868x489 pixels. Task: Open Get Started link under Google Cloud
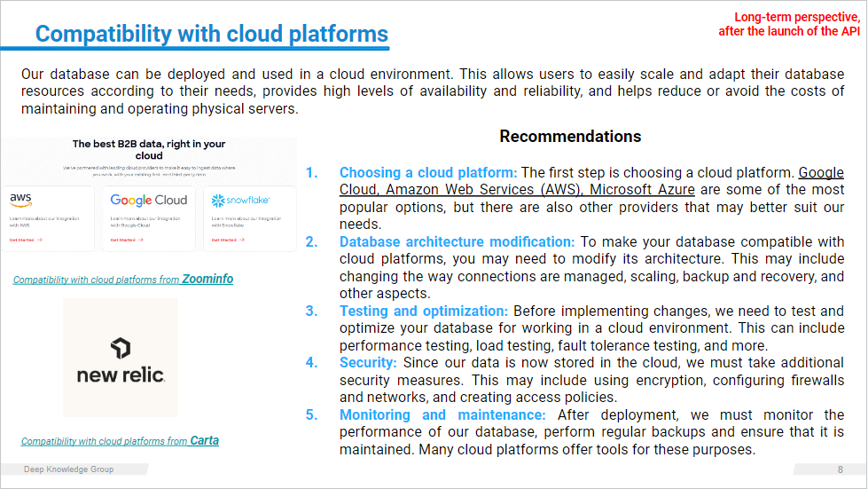tap(123, 240)
